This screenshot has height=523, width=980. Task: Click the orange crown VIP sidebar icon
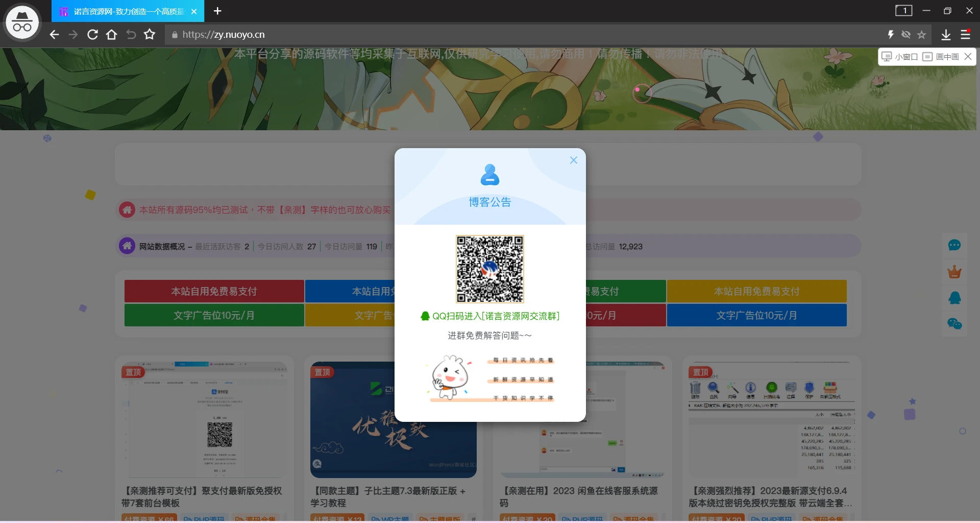point(954,272)
